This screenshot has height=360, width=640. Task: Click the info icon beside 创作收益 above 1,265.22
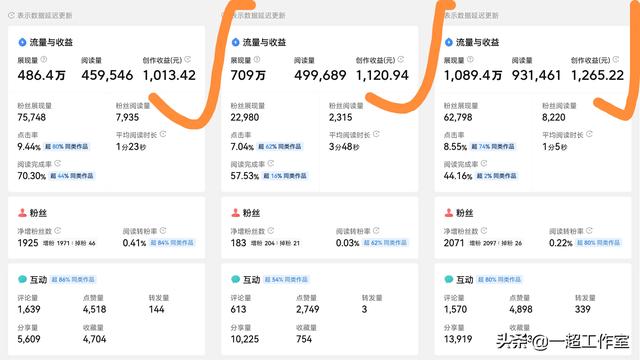(616, 60)
